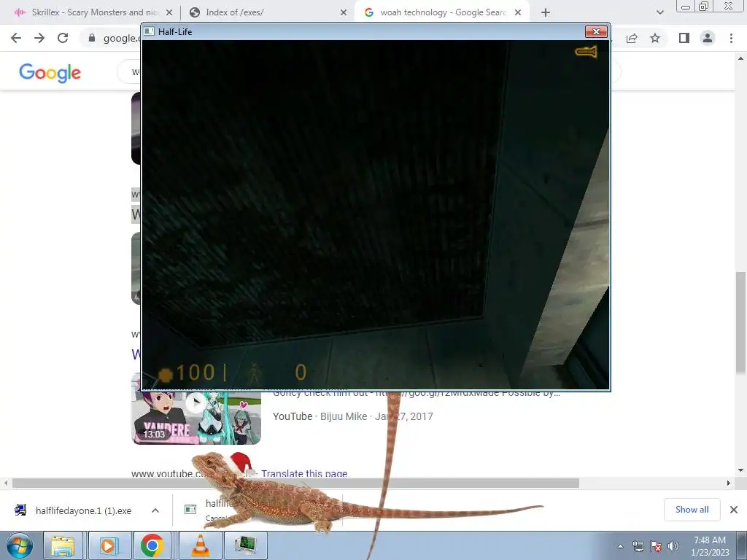
Task: Open Windows Explorer from the taskbar
Action: pos(63,545)
